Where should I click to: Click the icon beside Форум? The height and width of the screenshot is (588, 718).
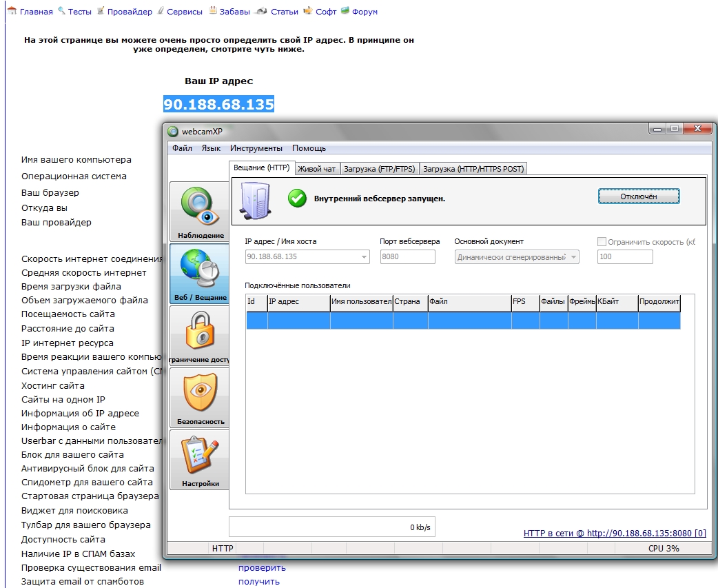point(345,10)
